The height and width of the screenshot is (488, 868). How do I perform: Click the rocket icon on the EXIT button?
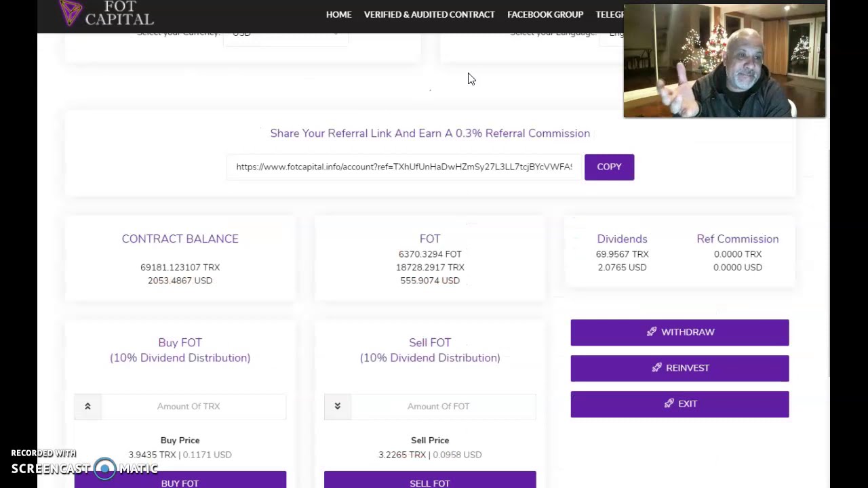669,404
